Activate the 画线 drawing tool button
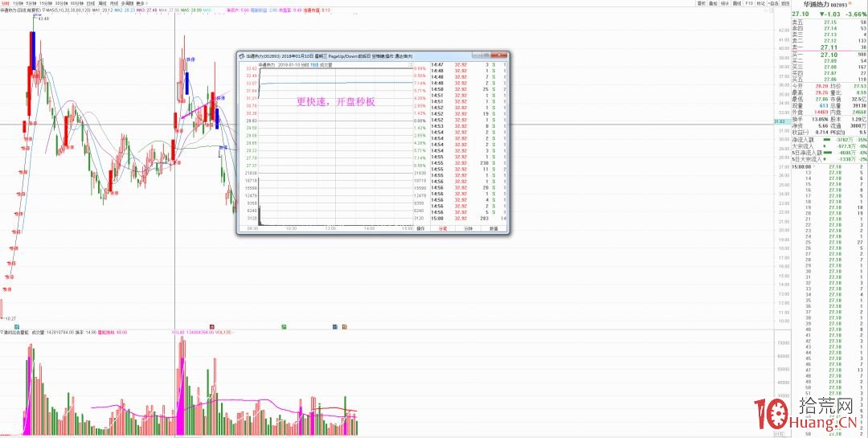This screenshot has width=868, height=438. point(737,3)
